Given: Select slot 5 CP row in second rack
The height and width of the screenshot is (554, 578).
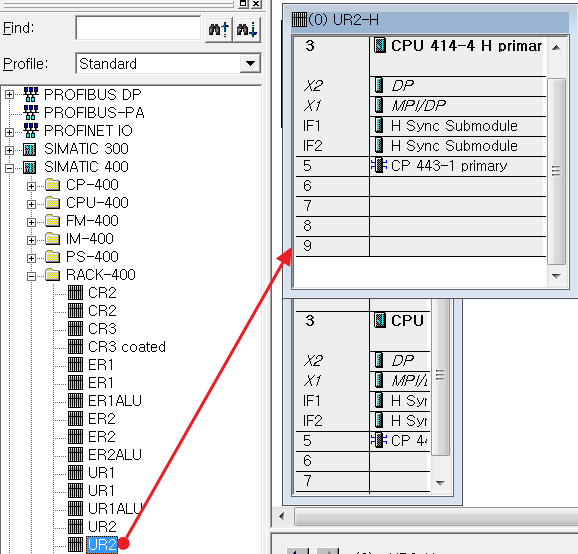Looking at the screenshot, I should coord(363,441).
